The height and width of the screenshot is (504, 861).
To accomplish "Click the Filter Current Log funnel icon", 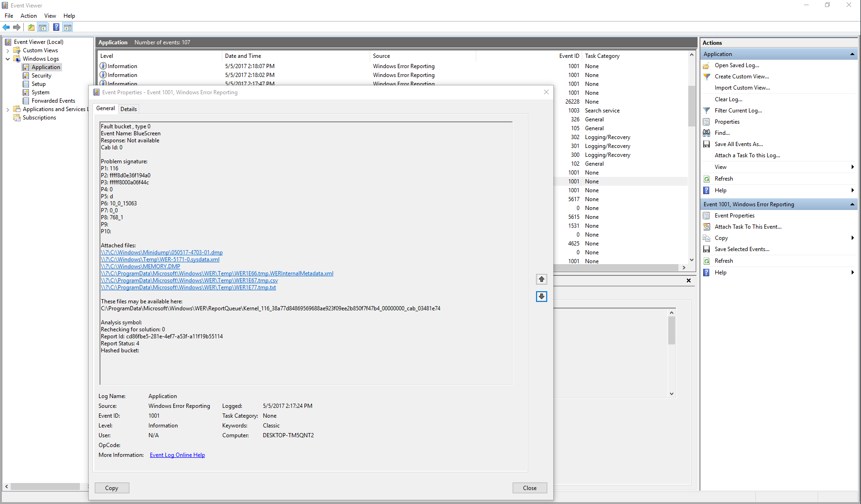I will click(x=706, y=111).
